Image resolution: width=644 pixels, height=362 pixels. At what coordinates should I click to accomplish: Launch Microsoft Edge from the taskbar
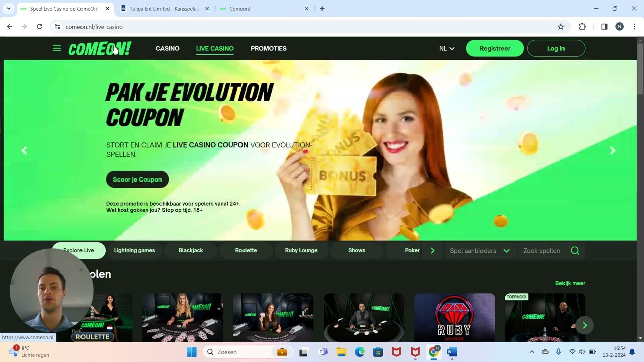pyautogui.click(x=360, y=352)
